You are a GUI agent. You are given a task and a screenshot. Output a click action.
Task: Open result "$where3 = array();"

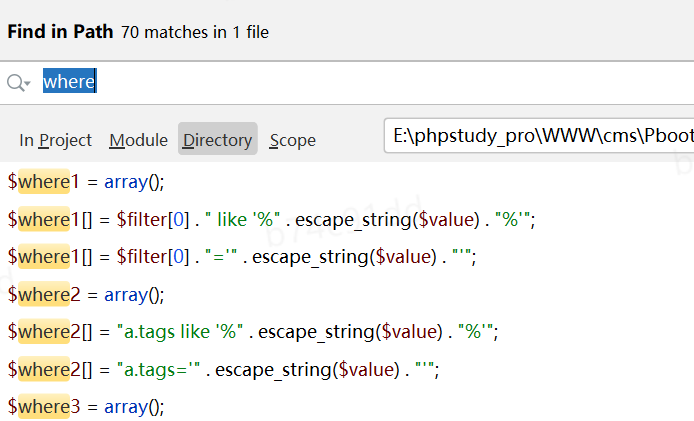pos(86,406)
